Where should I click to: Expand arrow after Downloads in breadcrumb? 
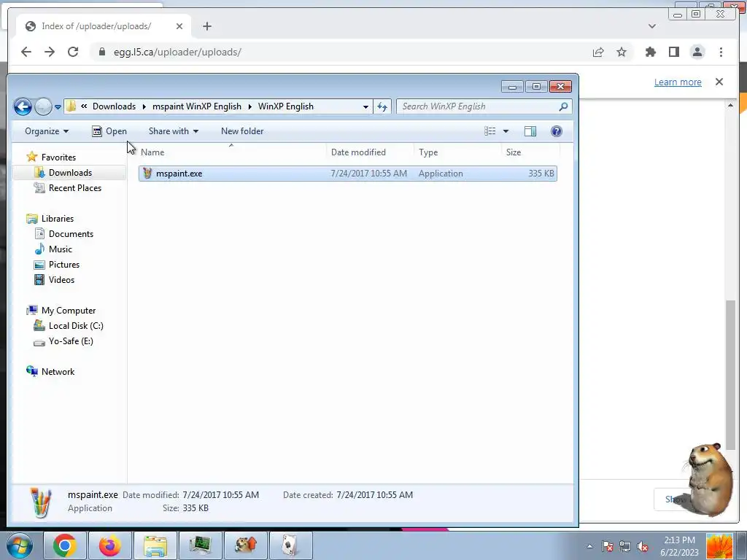tap(144, 106)
